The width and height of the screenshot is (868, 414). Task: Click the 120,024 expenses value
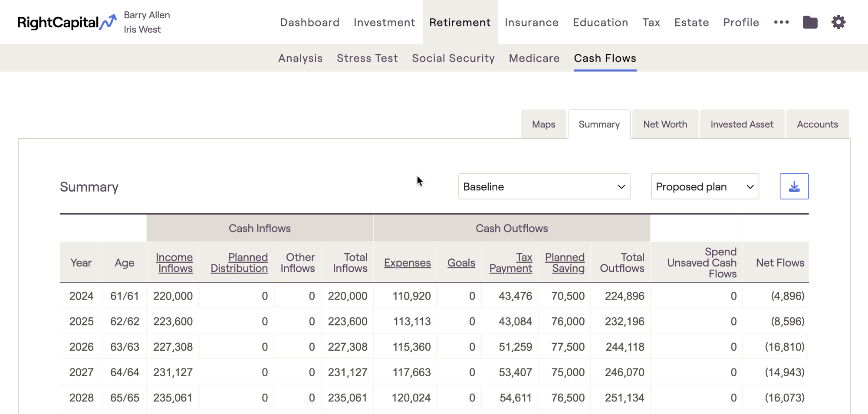pos(411,398)
